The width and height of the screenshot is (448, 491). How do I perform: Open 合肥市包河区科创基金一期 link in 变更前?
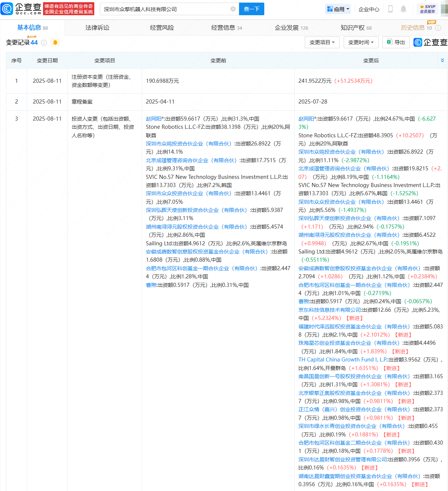coord(203,268)
